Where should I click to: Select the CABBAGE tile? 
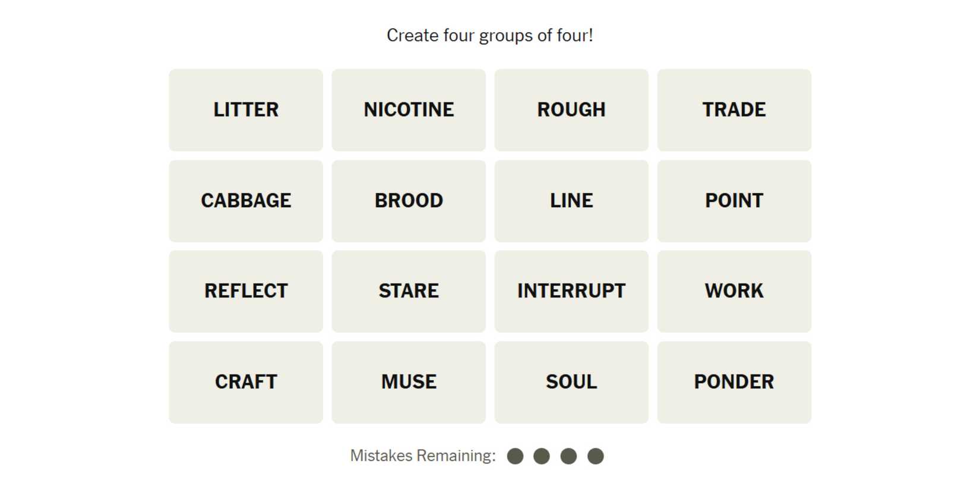[x=246, y=201]
